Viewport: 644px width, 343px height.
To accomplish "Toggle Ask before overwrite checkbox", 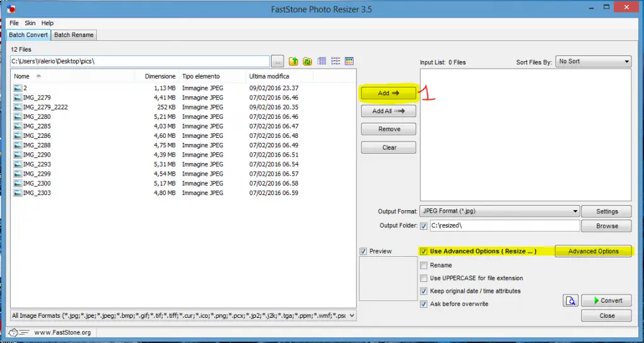I will click(424, 305).
